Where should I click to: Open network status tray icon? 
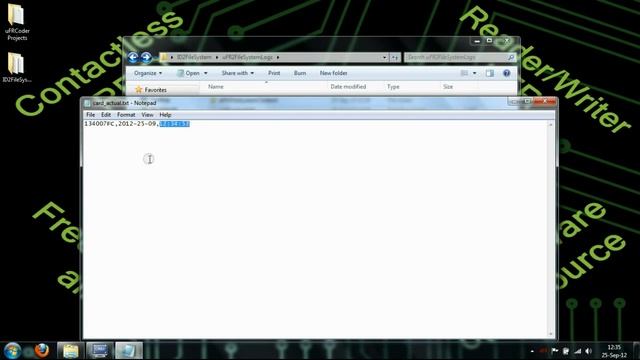click(x=577, y=351)
